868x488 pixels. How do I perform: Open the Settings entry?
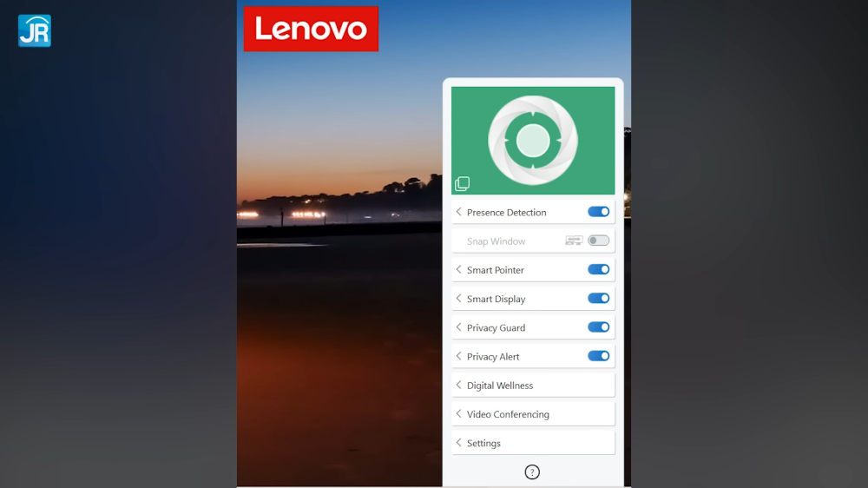pyautogui.click(x=533, y=443)
